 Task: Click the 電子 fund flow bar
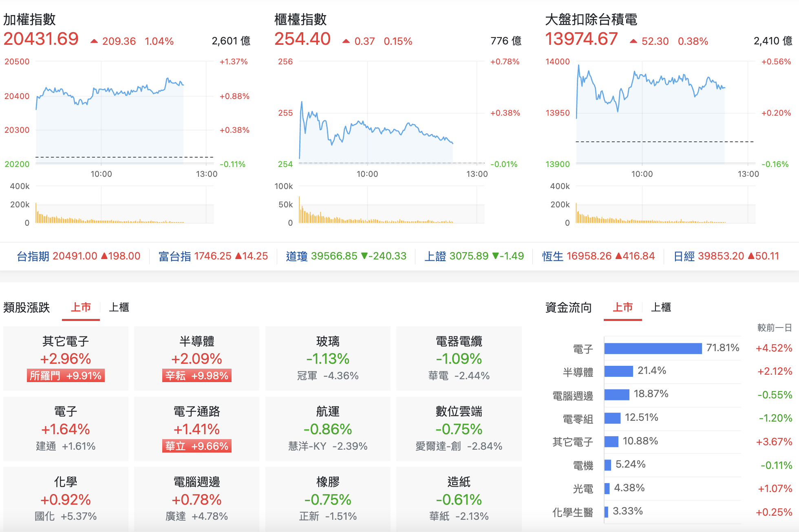[653, 348]
